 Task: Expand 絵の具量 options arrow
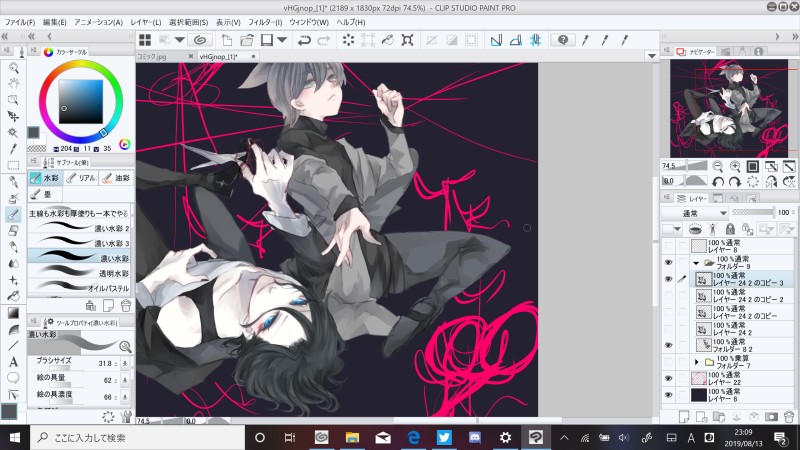click(125, 381)
